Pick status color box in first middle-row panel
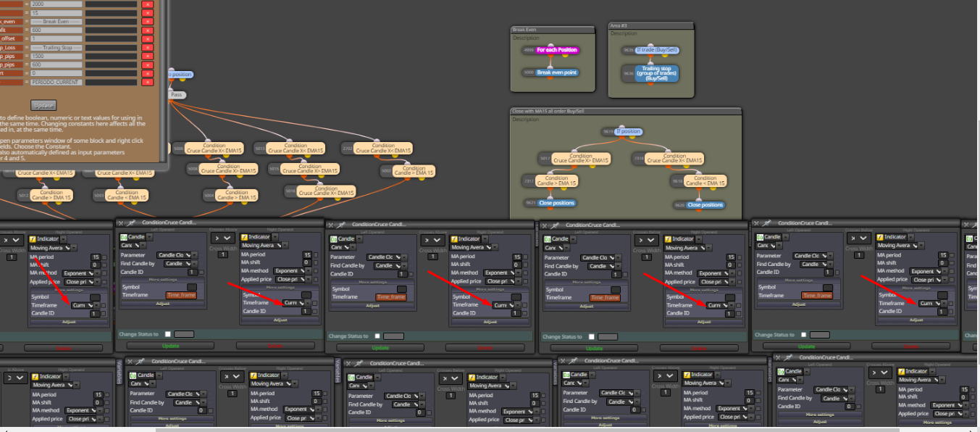The width and height of the screenshot is (980, 432). (185, 334)
